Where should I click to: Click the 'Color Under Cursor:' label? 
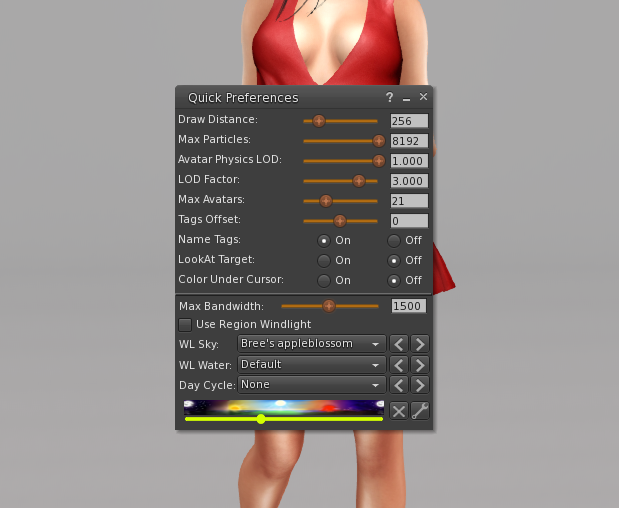click(231, 279)
